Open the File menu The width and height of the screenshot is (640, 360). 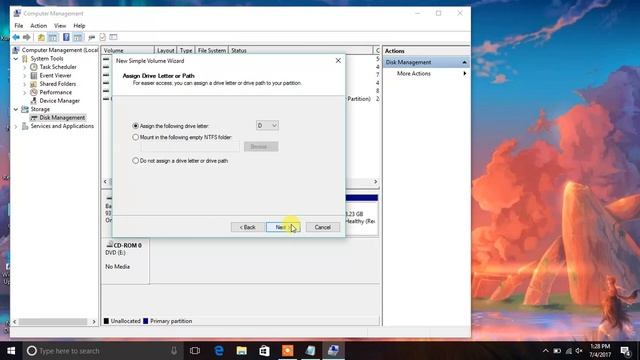coord(19,25)
